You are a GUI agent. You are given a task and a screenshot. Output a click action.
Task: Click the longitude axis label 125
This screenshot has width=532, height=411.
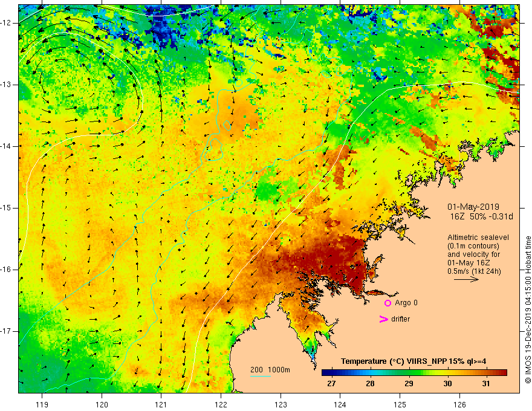coord(400,404)
